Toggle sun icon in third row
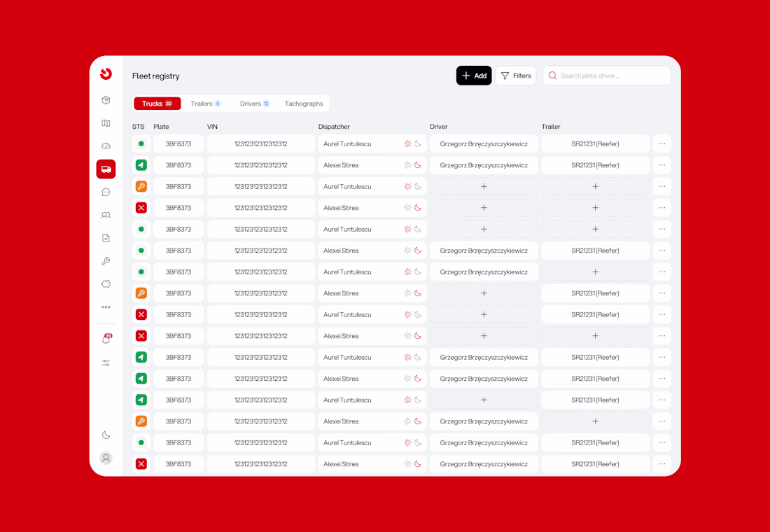 coord(407,187)
